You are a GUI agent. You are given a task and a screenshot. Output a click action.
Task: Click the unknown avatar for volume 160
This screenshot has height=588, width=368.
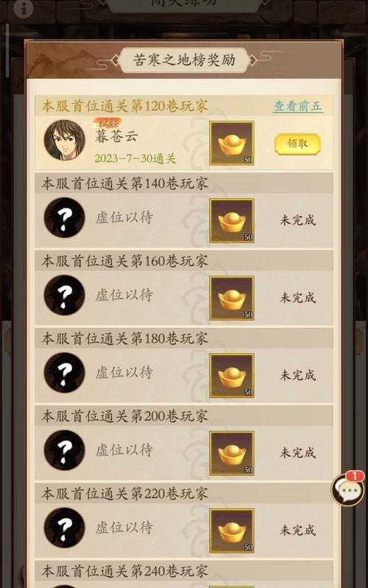tap(65, 295)
